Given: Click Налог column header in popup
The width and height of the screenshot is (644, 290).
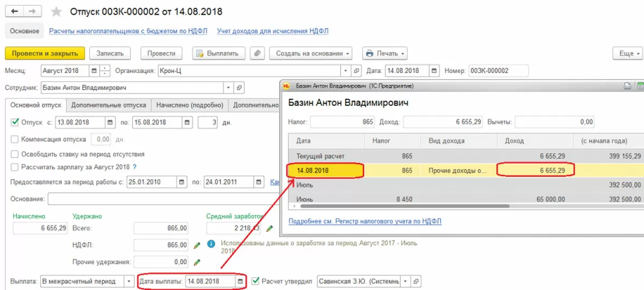Looking at the screenshot, I should [x=393, y=141].
